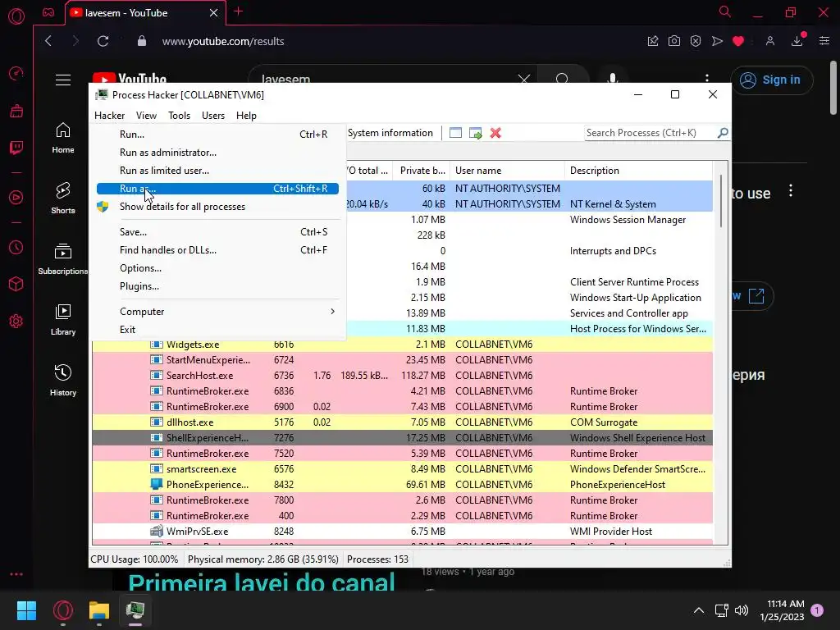Open YouTube History in sidebar
The width and height of the screenshot is (840, 630).
tap(63, 380)
